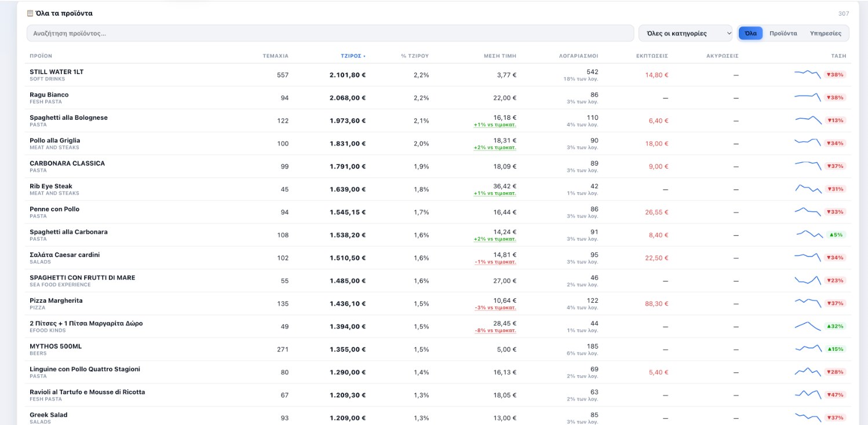The image size is (868, 425).
Task: Click the product search input field
Action: [x=330, y=33]
